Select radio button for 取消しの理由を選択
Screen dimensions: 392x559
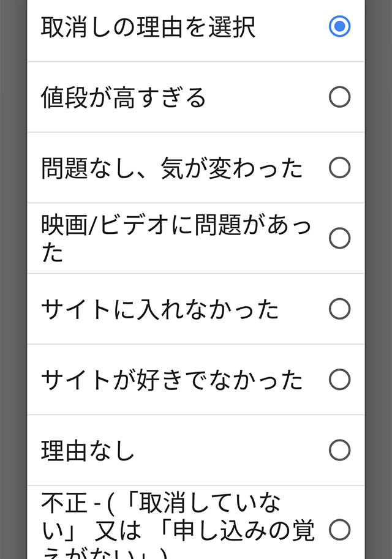tap(339, 26)
